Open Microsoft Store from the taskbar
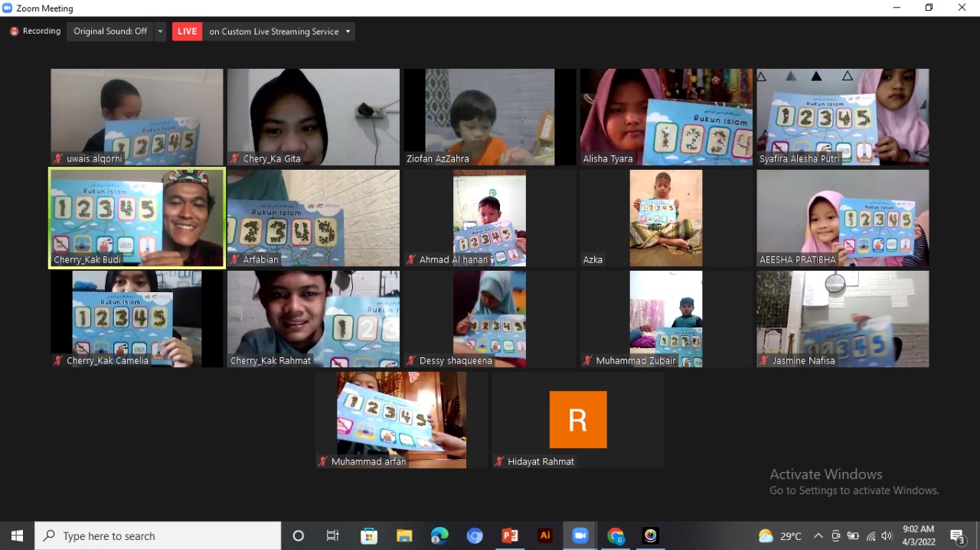The width and height of the screenshot is (980, 550). [x=369, y=535]
